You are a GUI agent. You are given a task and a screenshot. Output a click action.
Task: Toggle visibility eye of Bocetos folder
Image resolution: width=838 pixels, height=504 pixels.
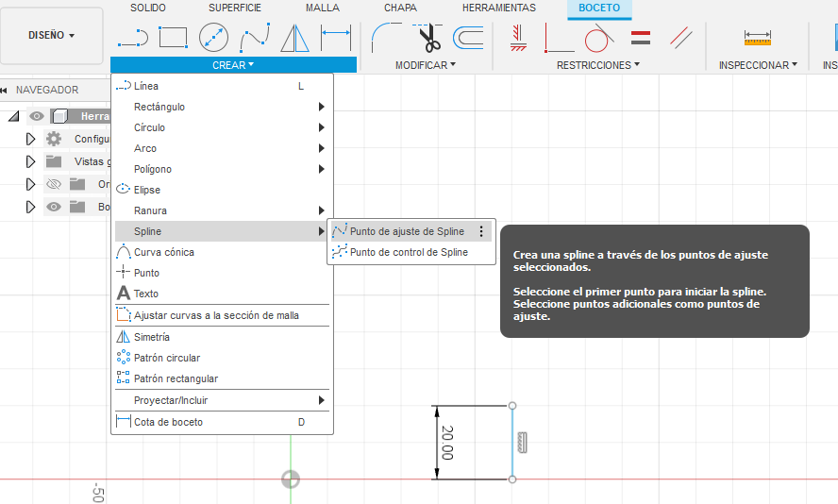tap(54, 207)
